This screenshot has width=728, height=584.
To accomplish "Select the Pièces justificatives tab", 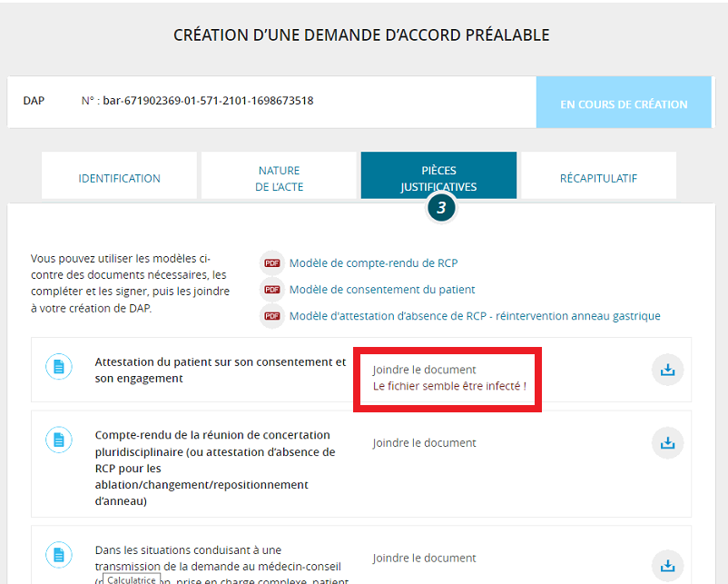I will (438, 175).
